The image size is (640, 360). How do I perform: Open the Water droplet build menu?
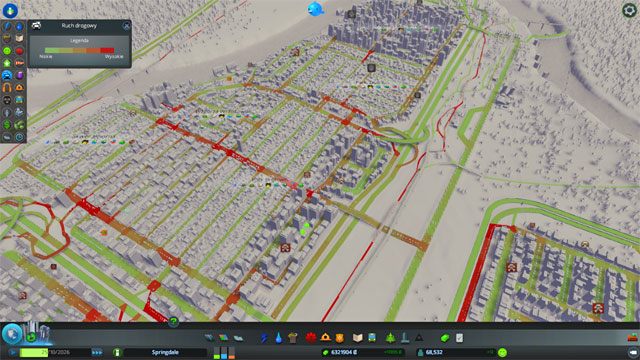pos(278,338)
